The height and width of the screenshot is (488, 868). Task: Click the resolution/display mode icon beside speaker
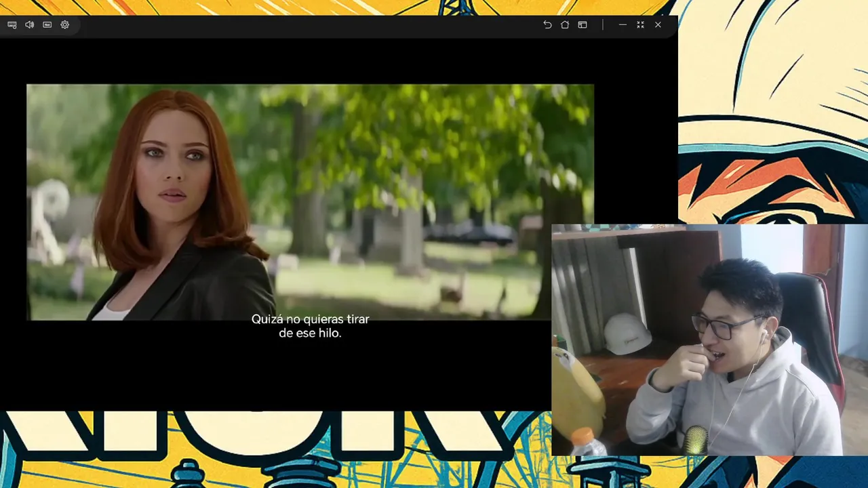click(x=47, y=24)
